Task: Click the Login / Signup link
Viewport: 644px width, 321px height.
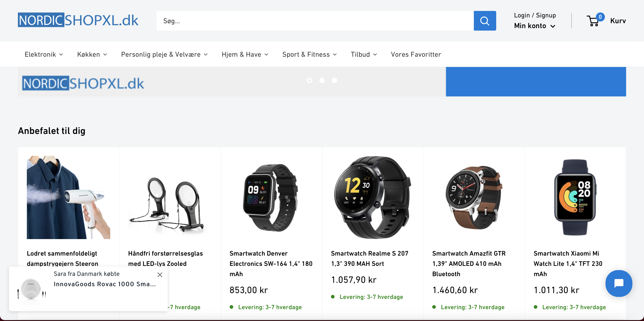Action: (535, 15)
